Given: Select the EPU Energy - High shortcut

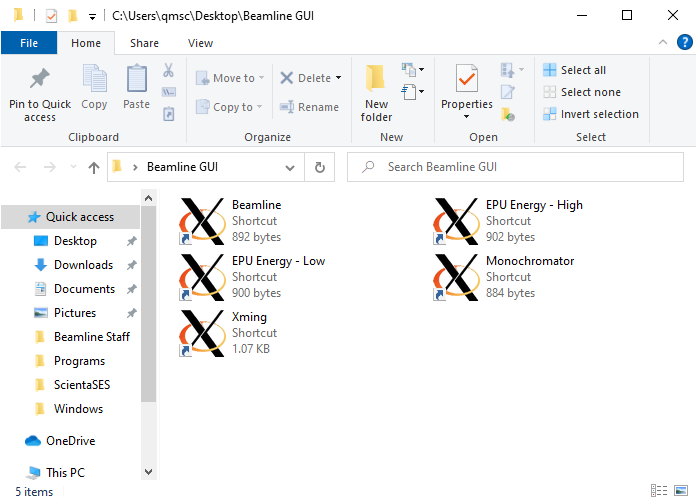Looking at the screenshot, I should 509,221.
